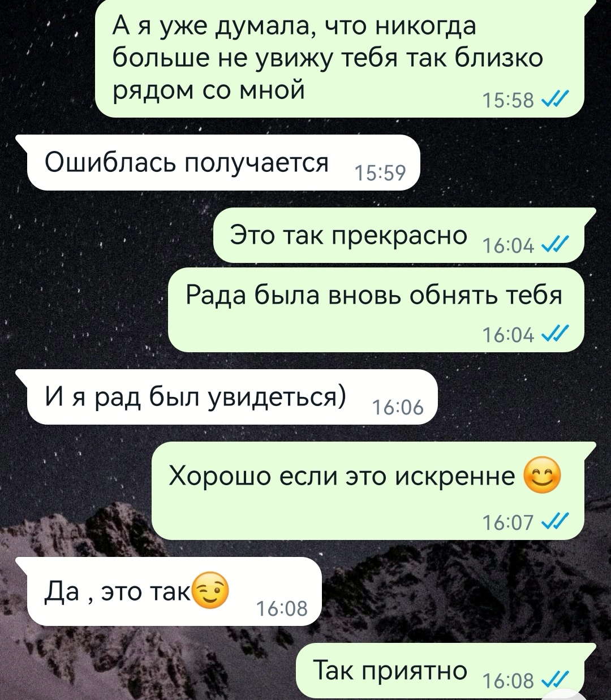The height and width of the screenshot is (700, 611).
Task: Tap the 16:06 timestamp on received message
Action: click(x=396, y=407)
